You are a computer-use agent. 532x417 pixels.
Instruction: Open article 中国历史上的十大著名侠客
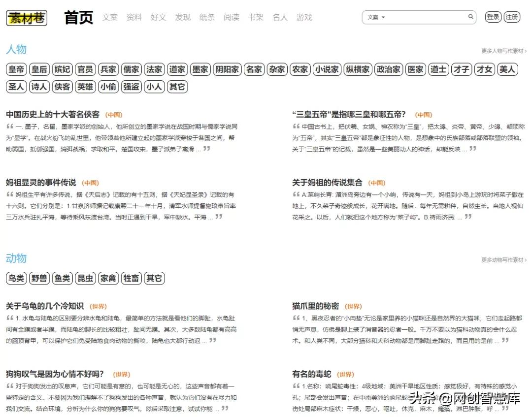[52, 114]
